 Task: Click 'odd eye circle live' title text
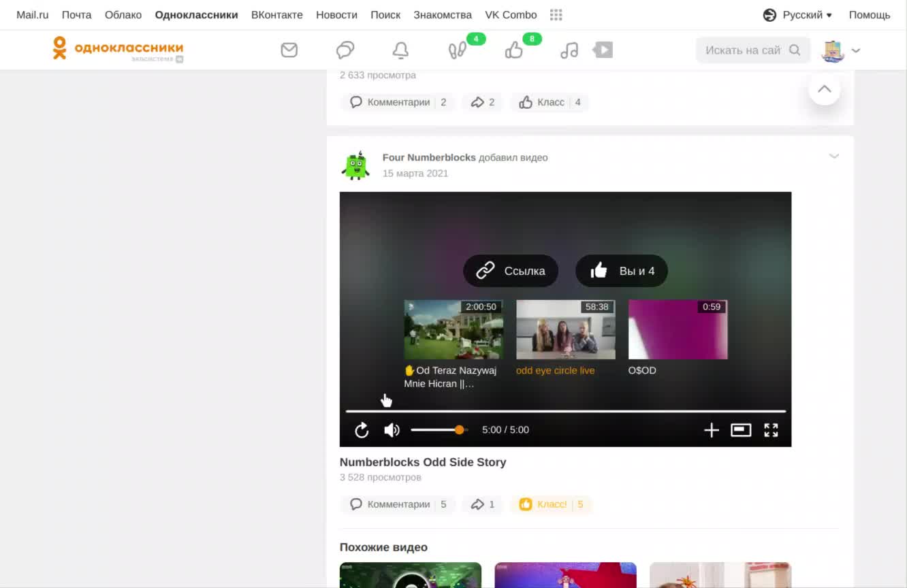click(556, 371)
